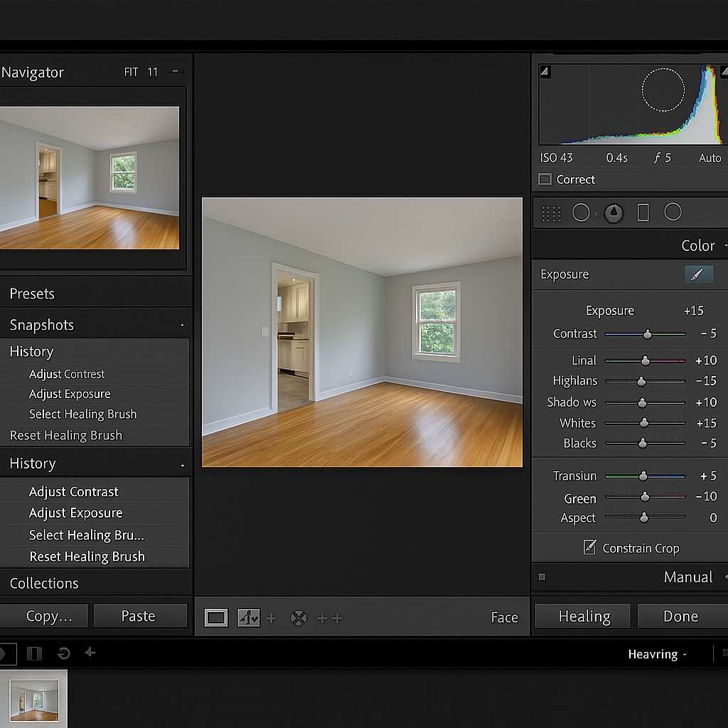Select FIT zoom level in Navigator
Screen dimensions: 728x728
(x=131, y=72)
